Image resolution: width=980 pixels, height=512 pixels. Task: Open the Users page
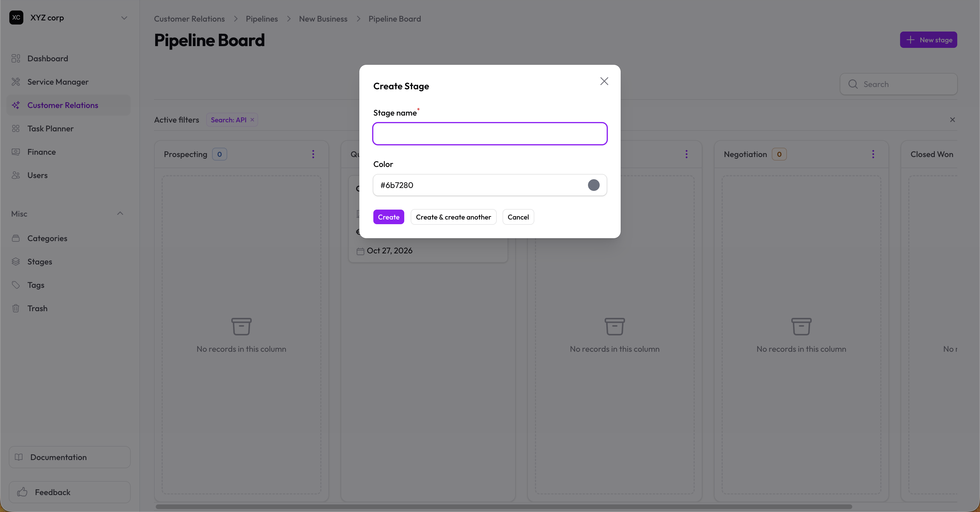[x=69, y=175]
